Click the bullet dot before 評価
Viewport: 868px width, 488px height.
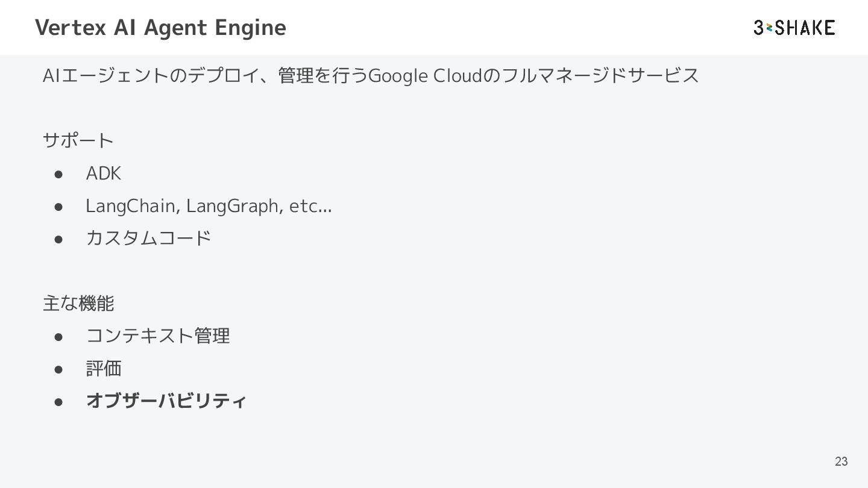(x=58, y=369)
